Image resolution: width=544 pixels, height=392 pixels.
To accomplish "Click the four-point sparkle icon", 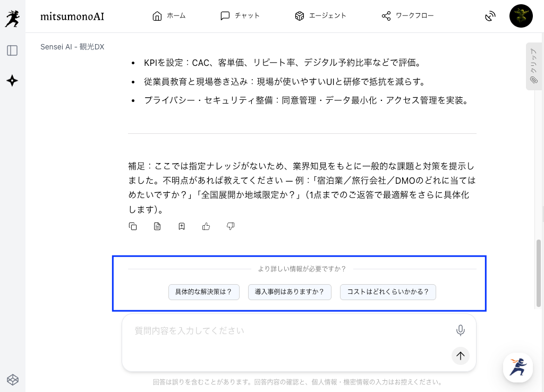I will pos(12,81).
